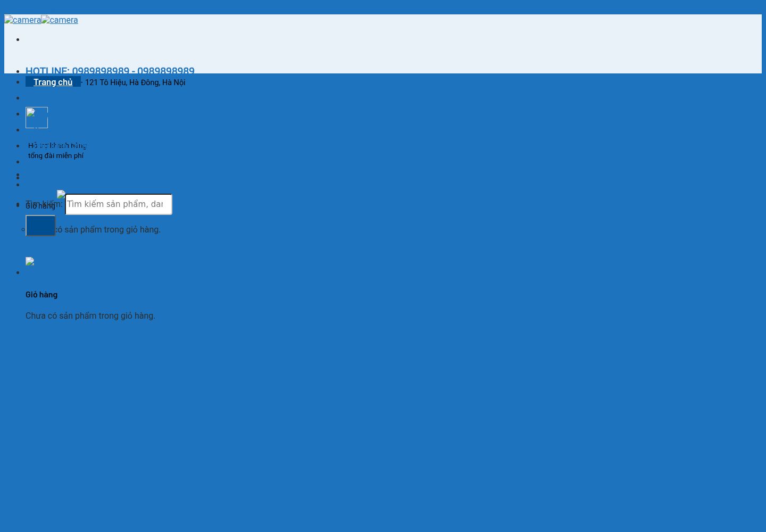The height and width of the screenshot is (532, 766).
Task: Select the address 121 Tô Hiệu, Hà Đông
Action: point(135,82)
